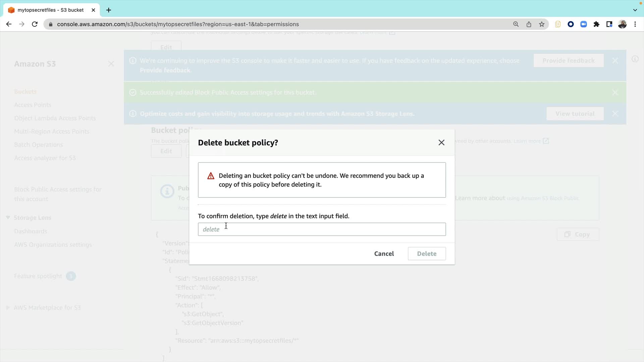
Task: Click the Delete confirmation button
Action: click(427, 254)
